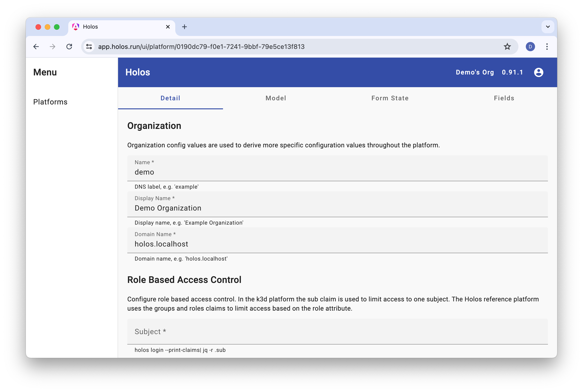Click the Organization section heading
The image size is (583, 392).
pyautogui.click(x=154, y=126)
